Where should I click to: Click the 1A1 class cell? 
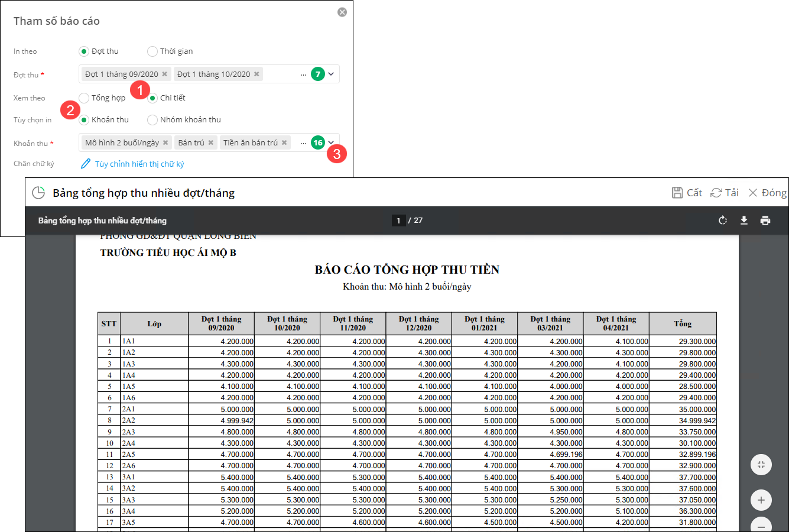pyautogui.click(x=154, y=341)
